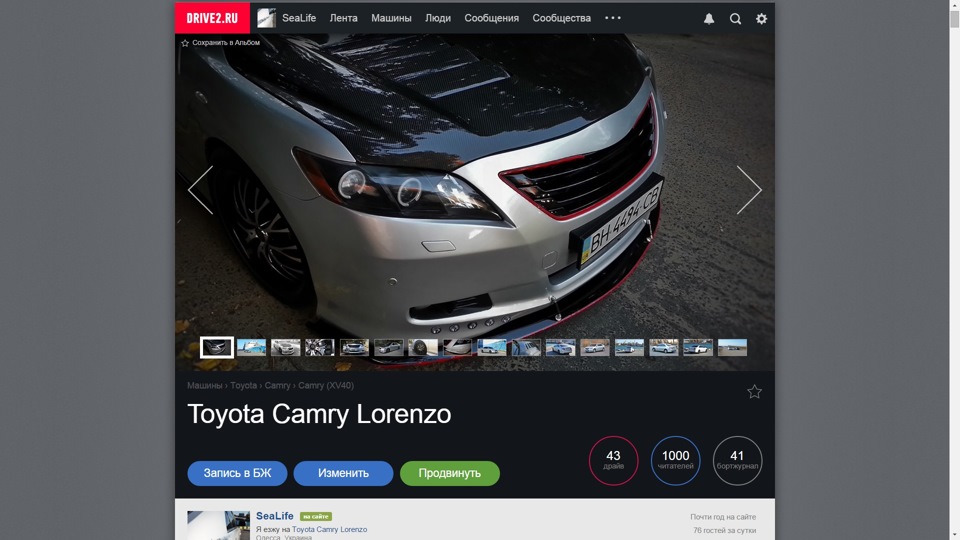Open the Люди menu item

(438, 18)
